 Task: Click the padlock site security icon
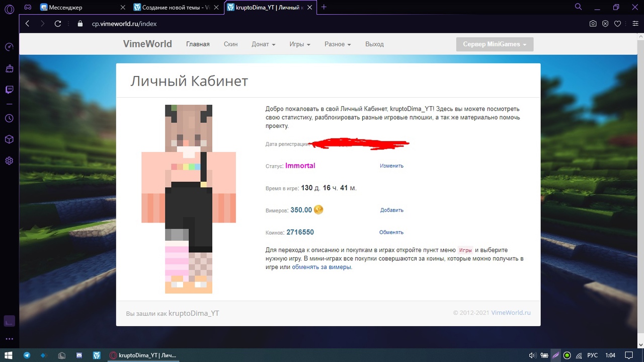[x=79, y=24]
